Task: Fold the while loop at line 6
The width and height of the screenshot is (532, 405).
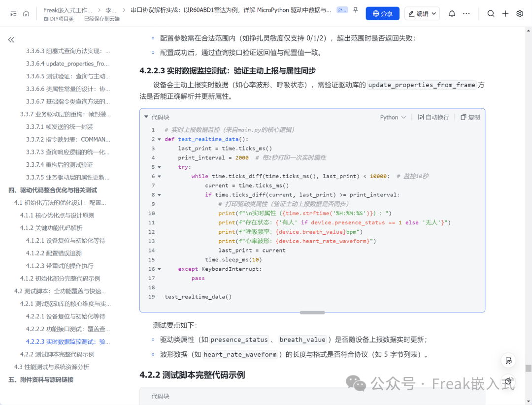Action: point(159,176)
